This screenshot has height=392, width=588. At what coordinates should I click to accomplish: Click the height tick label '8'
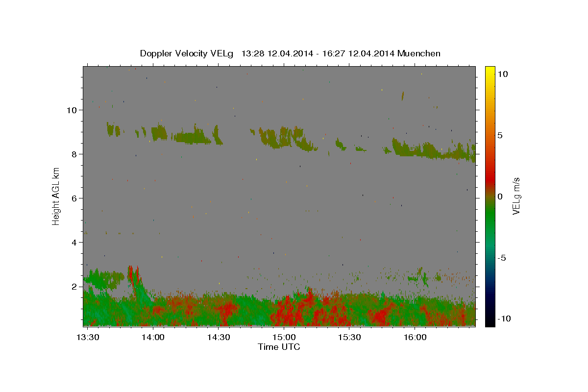[x=74, y=154]
